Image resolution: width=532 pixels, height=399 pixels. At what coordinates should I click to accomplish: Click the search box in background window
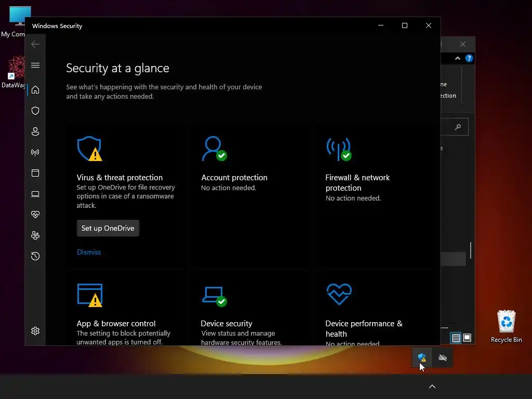(x=454, y=127)
